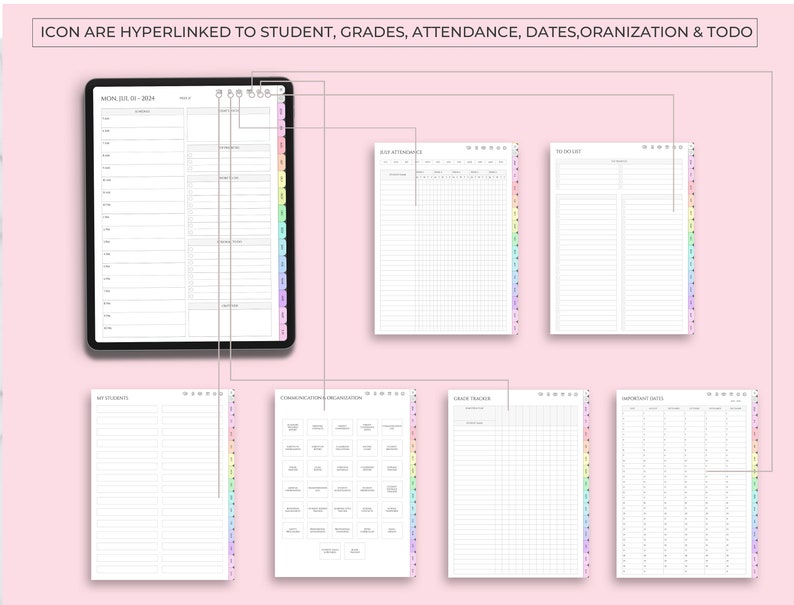The height and width of the screenshot is (605, 794).
Task: Open Attendance via the tablet header icon
Action: (240, 94)
